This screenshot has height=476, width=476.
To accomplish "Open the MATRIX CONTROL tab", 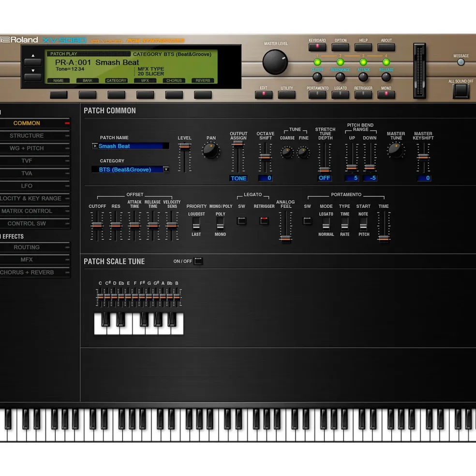I will pos(35,211).
